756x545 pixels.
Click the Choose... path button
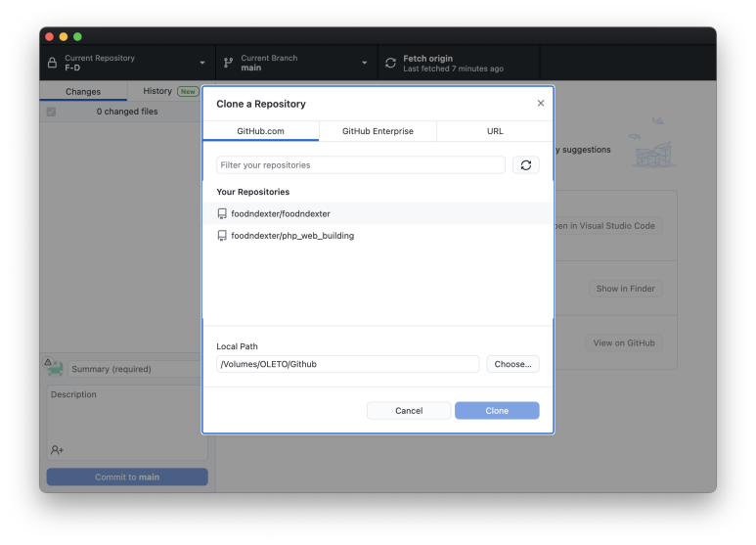point(512,364)
